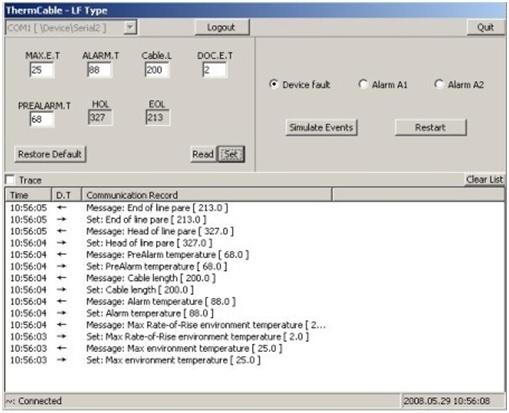Select Set: Max Rate-of-Rise environment temperature row

click(255, 337)
